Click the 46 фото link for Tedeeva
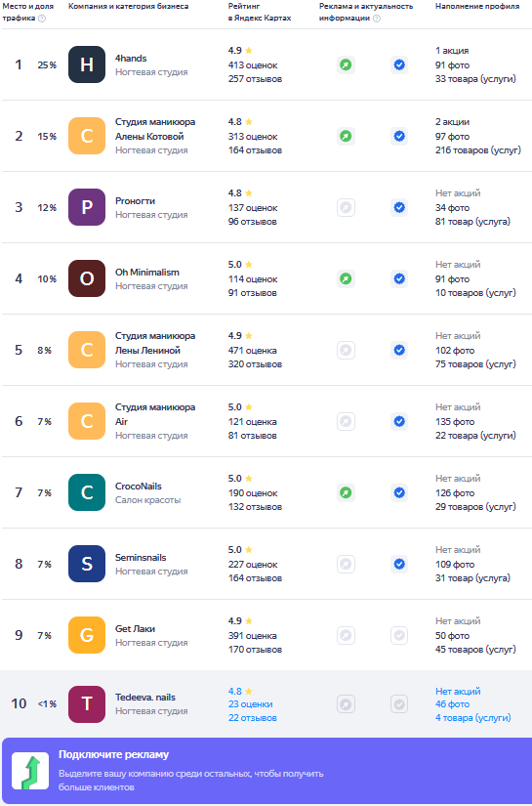Image resolution: width=532 pixels, height=806 pixels. pos(452,704)
